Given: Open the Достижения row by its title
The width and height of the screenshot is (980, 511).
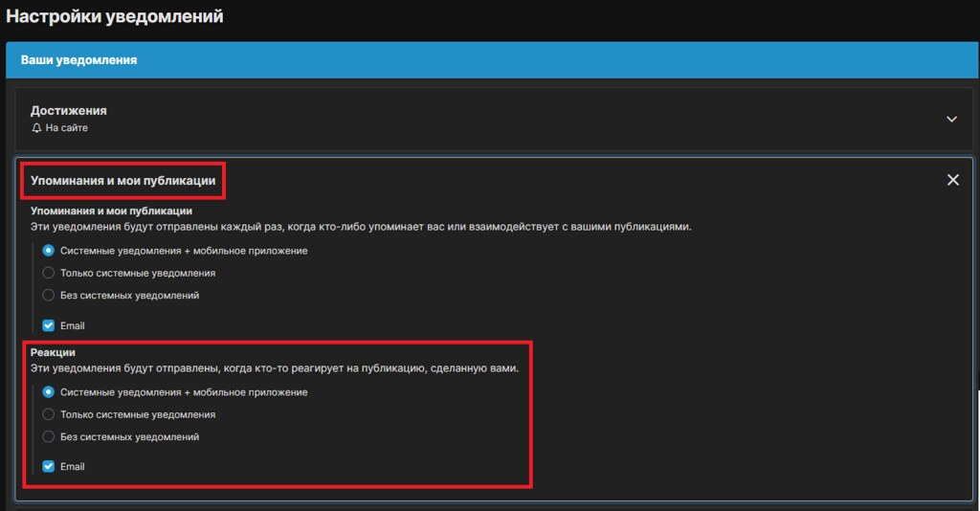Looking at the screenshot, I should [x=68, y=111].
